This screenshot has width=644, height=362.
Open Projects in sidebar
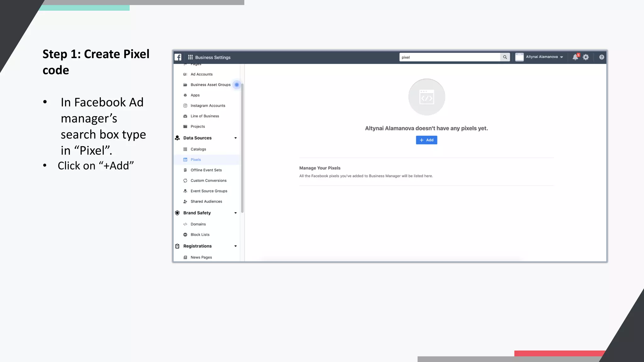tap(198, 127)
